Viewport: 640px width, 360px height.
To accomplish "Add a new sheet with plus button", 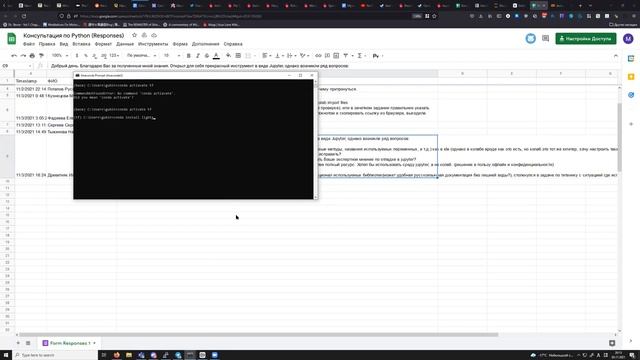I will (18, 343).
